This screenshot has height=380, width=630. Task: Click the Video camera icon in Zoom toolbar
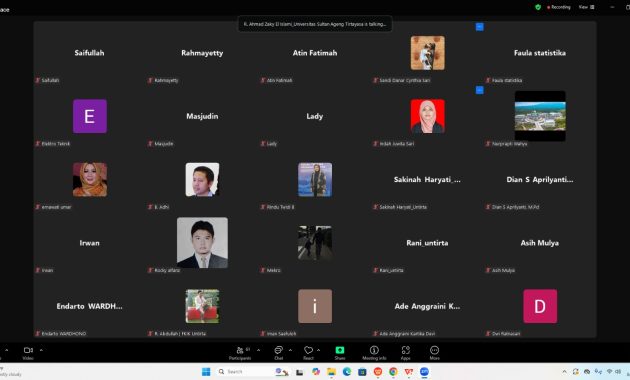point(28,350)
